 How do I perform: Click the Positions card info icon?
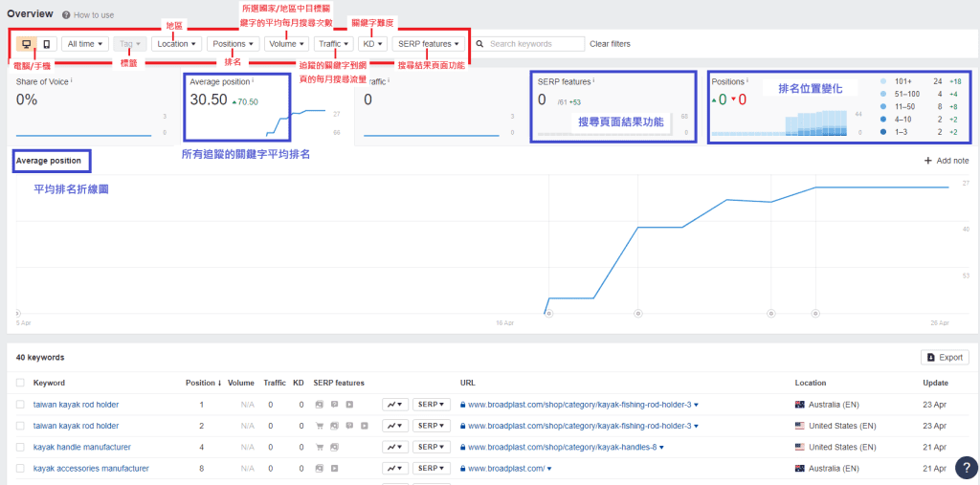click(747, 80)
